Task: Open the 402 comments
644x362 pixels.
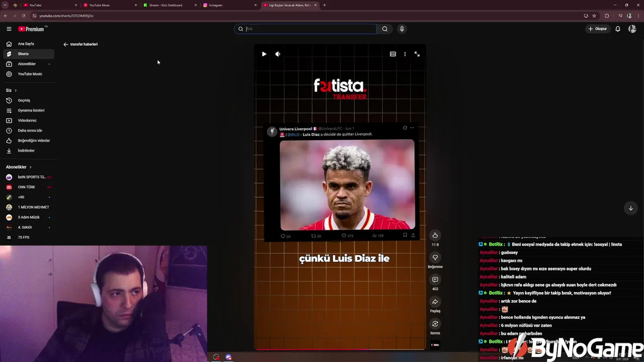Action: 435,280
